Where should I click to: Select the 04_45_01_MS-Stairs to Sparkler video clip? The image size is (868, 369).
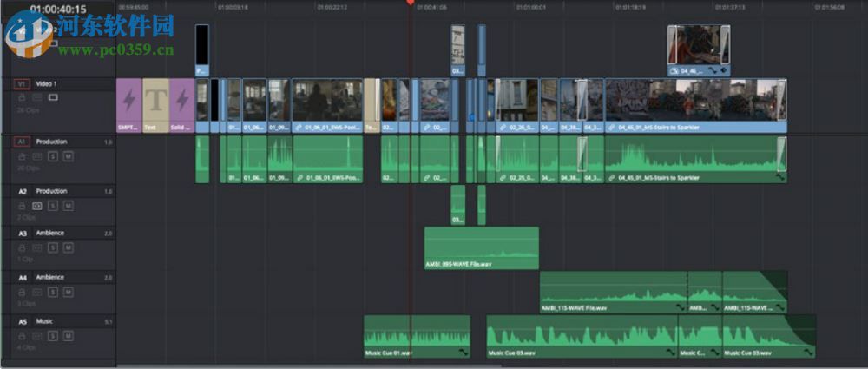696,105
